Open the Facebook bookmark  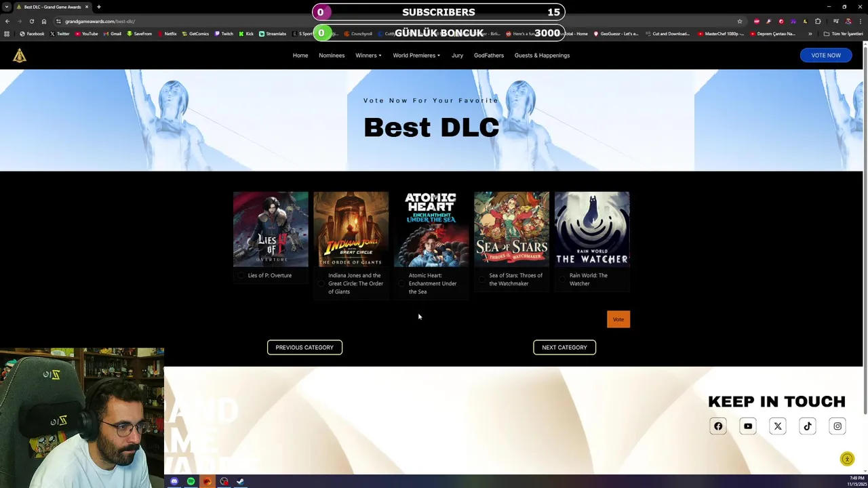click(x=32, y=34)
